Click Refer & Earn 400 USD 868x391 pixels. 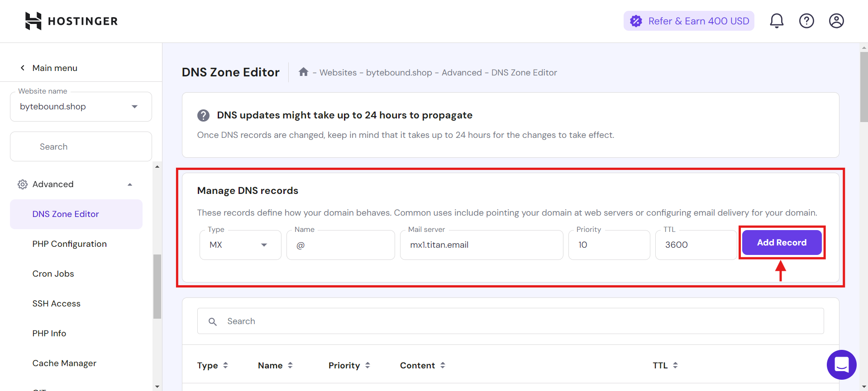689,21
